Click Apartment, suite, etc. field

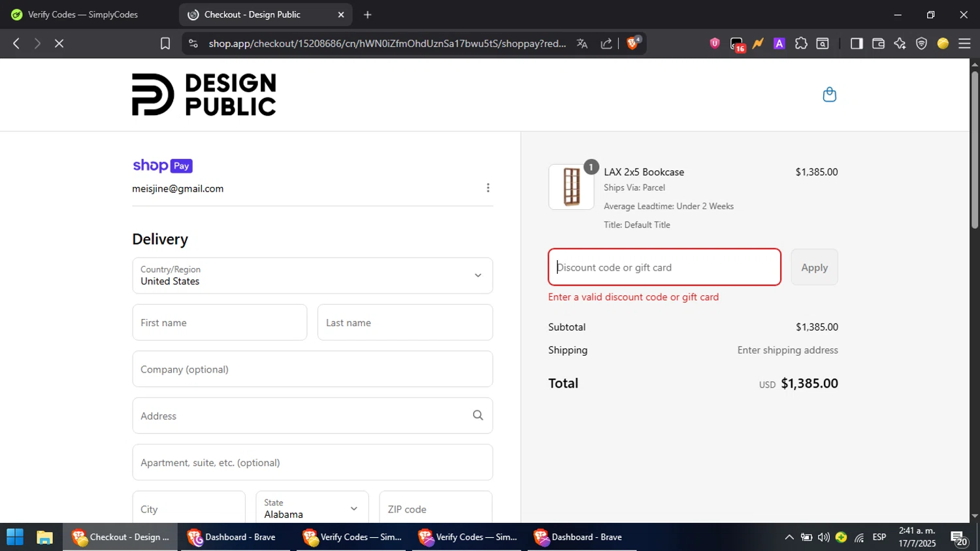(312, 462)
